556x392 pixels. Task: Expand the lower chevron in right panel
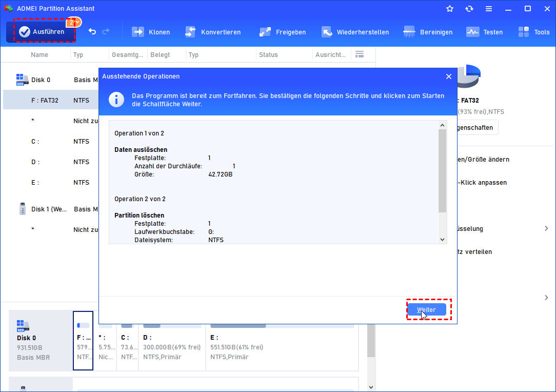[x=546, y=297]
